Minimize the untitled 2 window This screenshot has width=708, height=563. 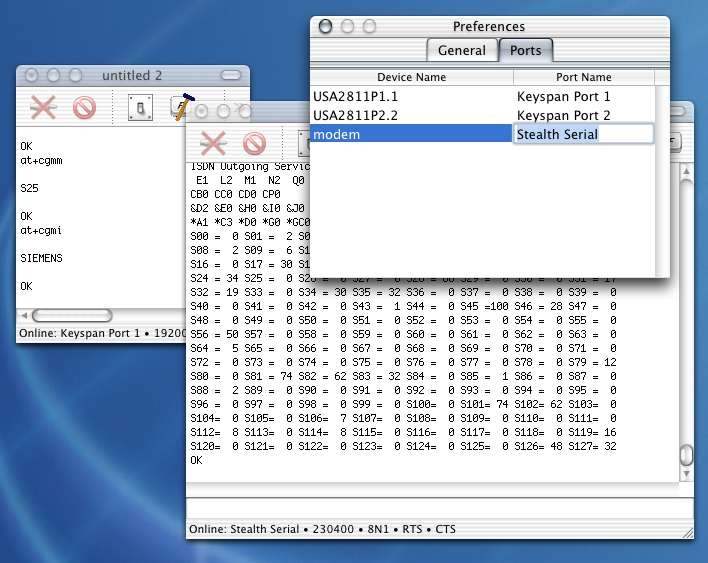click(53, 75)
